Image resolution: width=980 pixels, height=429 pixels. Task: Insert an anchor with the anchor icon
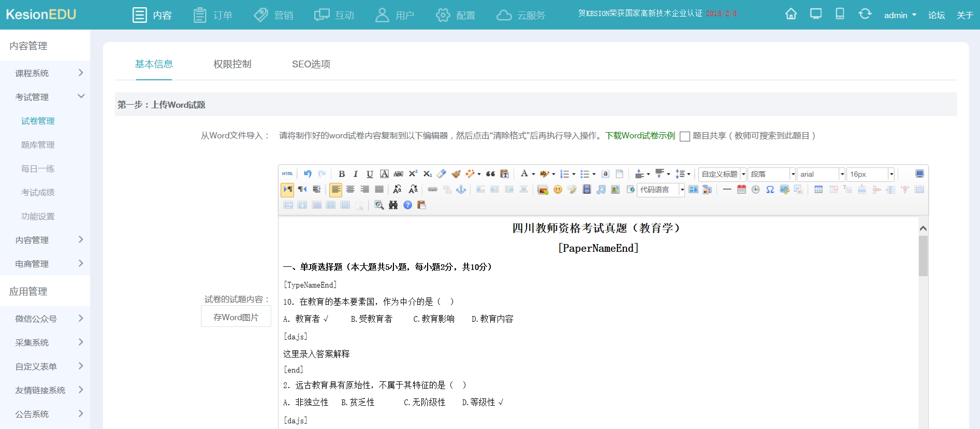(461, 190)
